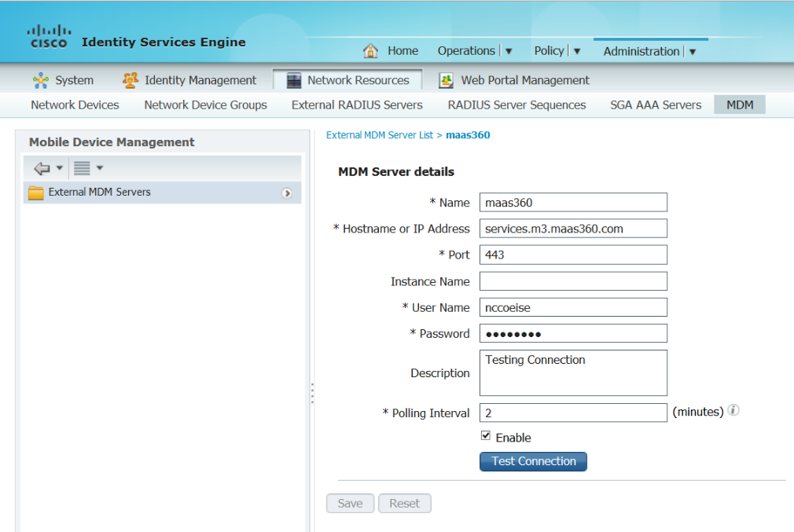Click the Hostname or IP Address field
Image resolution: width=794 pixels, height=532 pixels.
coord(573,229)
